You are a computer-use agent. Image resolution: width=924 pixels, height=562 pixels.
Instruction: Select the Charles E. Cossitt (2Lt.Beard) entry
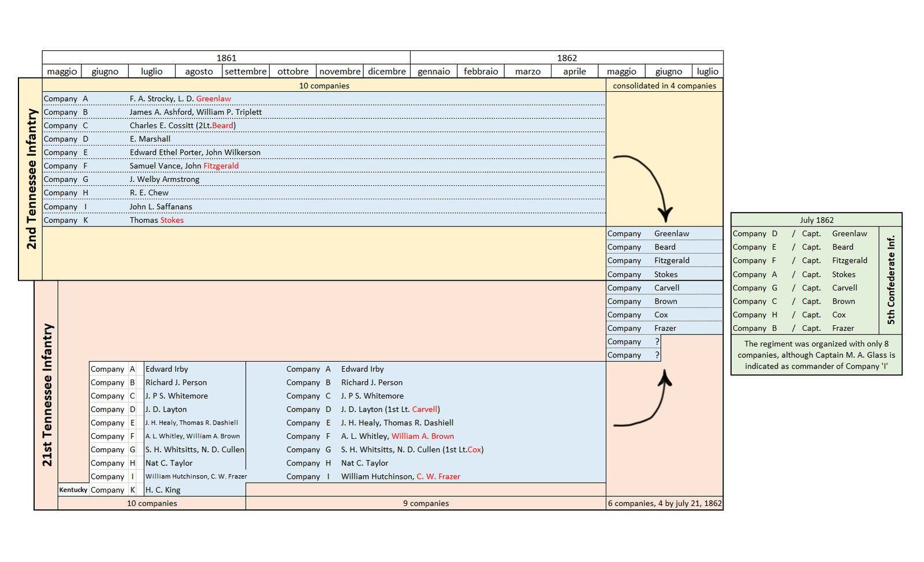pos(182,125)
